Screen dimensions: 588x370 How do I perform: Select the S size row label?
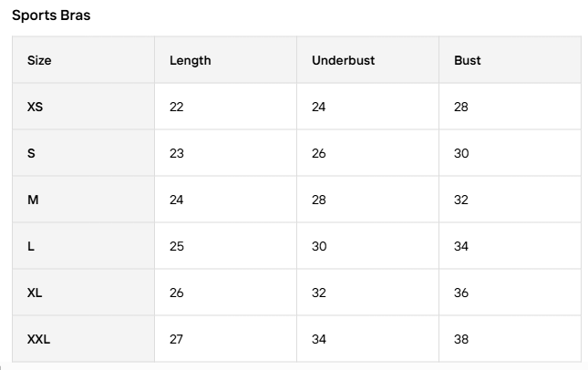point(32,153)
